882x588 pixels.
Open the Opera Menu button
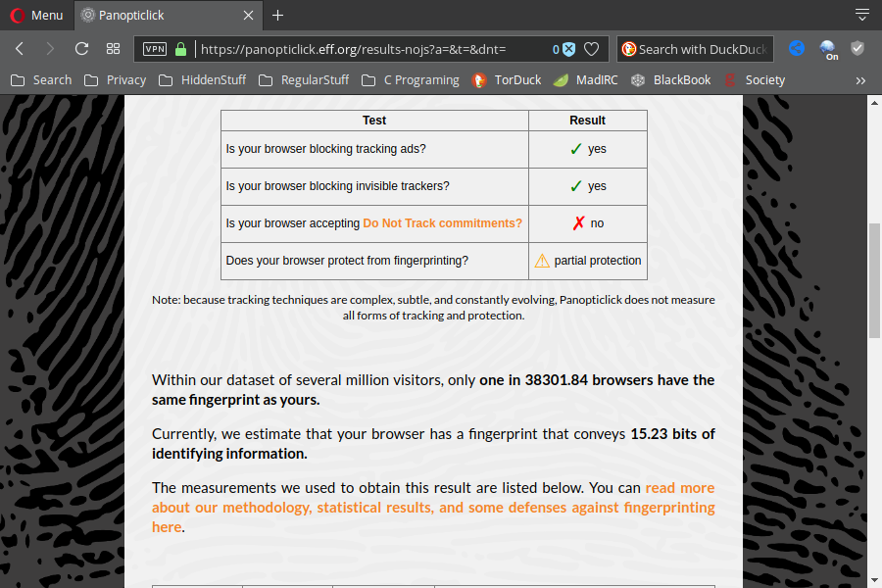pos(36,16)
